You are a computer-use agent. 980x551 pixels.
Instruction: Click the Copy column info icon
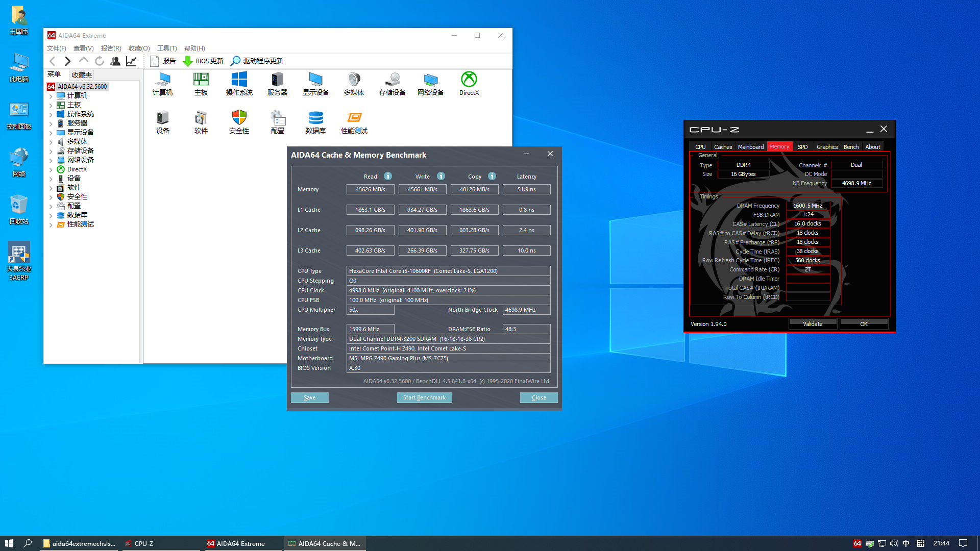(492, 176)
